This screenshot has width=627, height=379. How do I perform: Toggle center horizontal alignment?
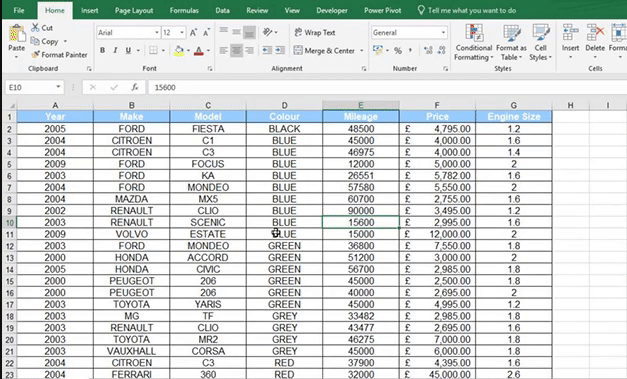click(236, 50)
